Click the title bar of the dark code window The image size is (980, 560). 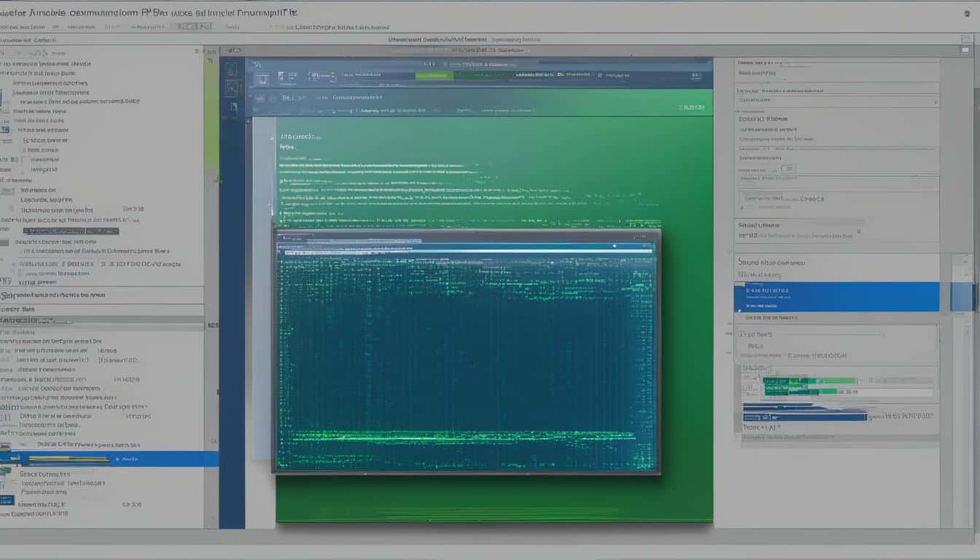tap(467, 237)
